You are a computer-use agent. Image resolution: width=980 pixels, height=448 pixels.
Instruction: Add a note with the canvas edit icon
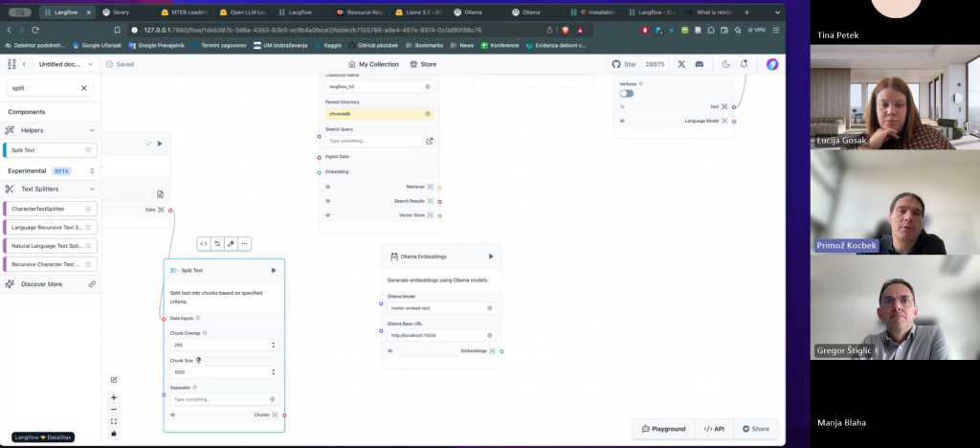(x=114, y=380)
